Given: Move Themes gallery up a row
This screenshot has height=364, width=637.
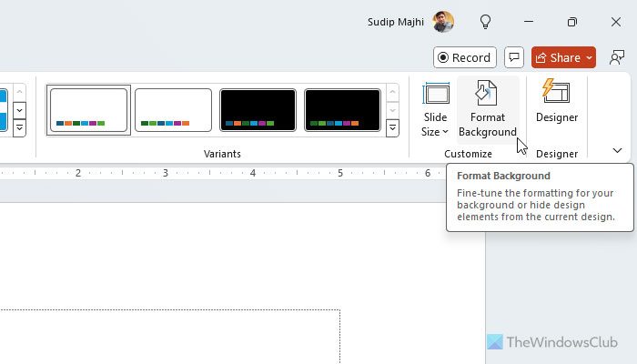Looking at the screenshot, I should tap(19, 92).
